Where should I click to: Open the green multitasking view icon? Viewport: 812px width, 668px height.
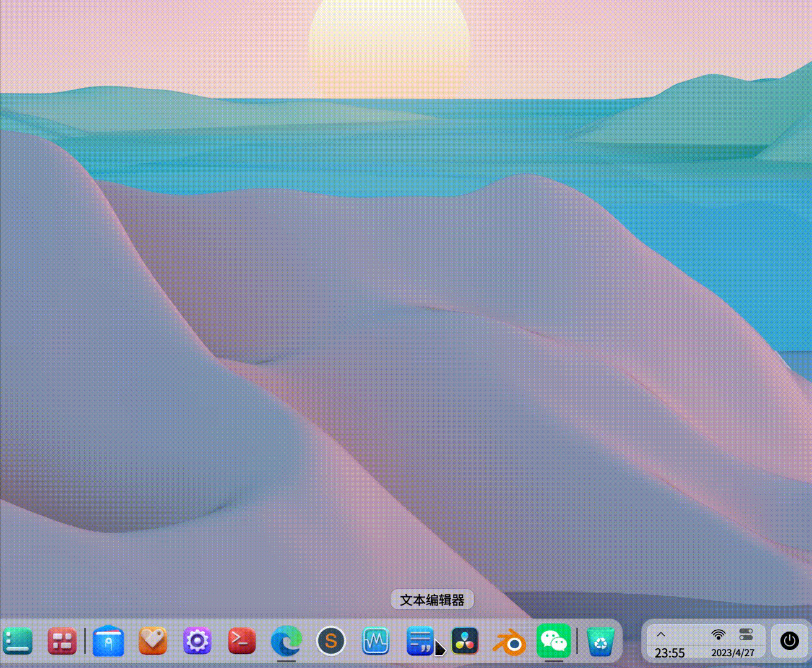[19, 641]
